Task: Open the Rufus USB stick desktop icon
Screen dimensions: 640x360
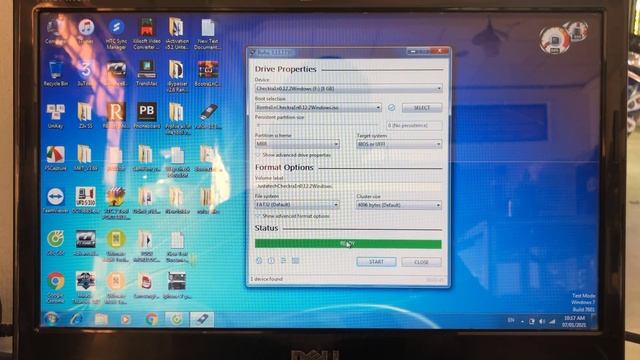Action: click(x=208, y=116)
